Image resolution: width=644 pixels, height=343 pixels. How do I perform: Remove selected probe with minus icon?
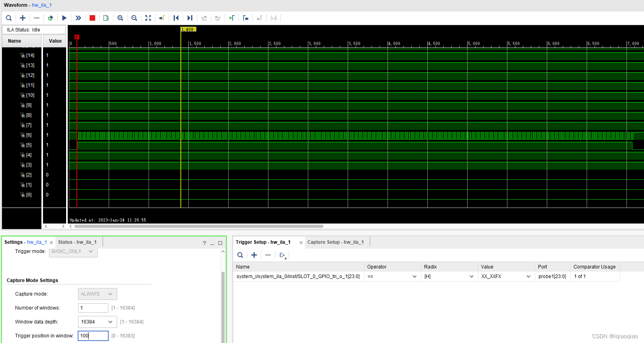click(37, 18)
